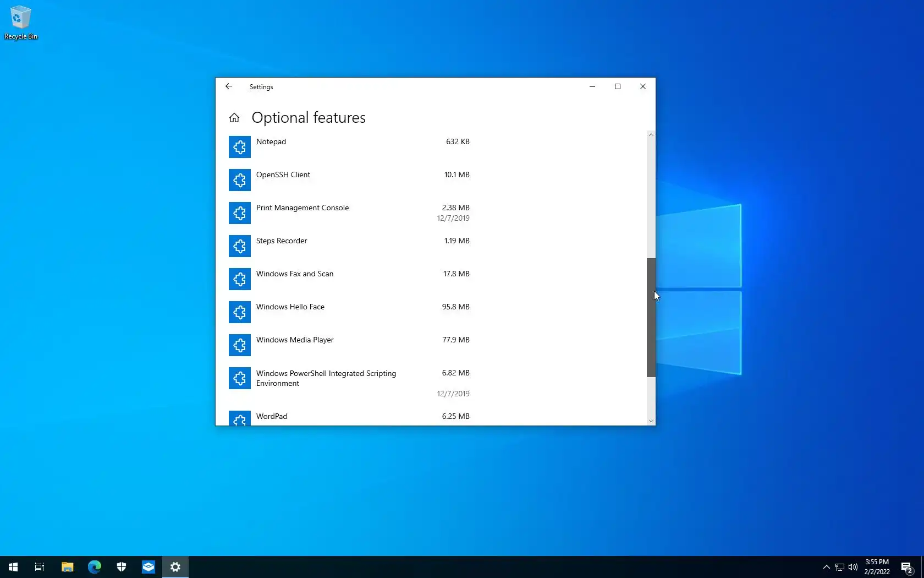
Task: Show hidden system tray icons
Action: click(x=826, y=567)
